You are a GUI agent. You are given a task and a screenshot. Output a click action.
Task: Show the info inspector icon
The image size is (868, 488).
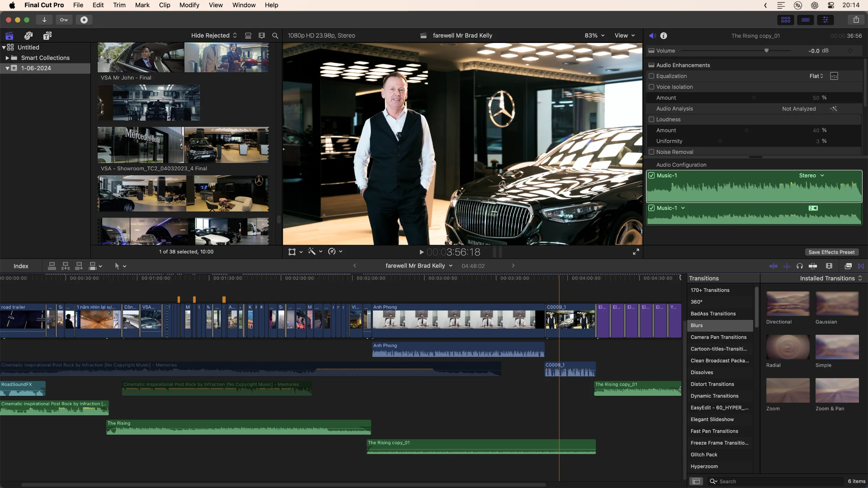pos(663,35)
